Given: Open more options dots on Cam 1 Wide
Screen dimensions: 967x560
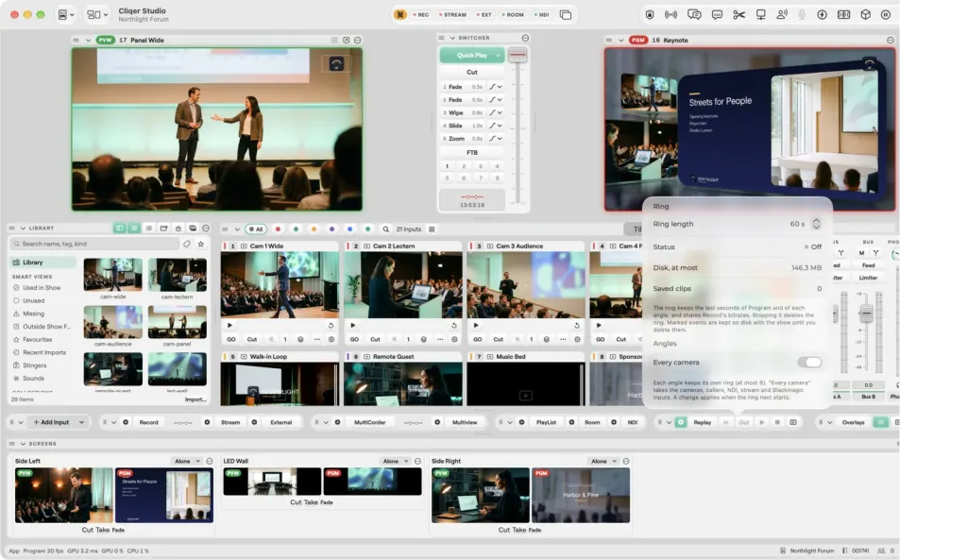Looking at the screenshot, I should click(317, 340).
